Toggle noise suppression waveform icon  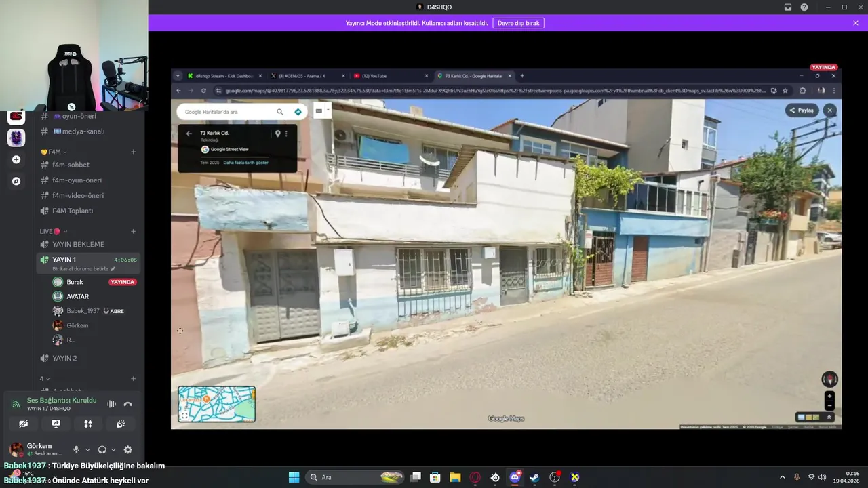(111, 404)
